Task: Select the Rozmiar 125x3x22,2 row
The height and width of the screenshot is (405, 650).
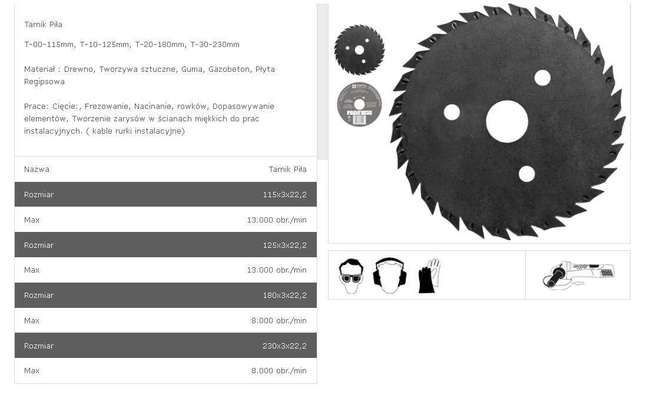Action: [165, 245]
